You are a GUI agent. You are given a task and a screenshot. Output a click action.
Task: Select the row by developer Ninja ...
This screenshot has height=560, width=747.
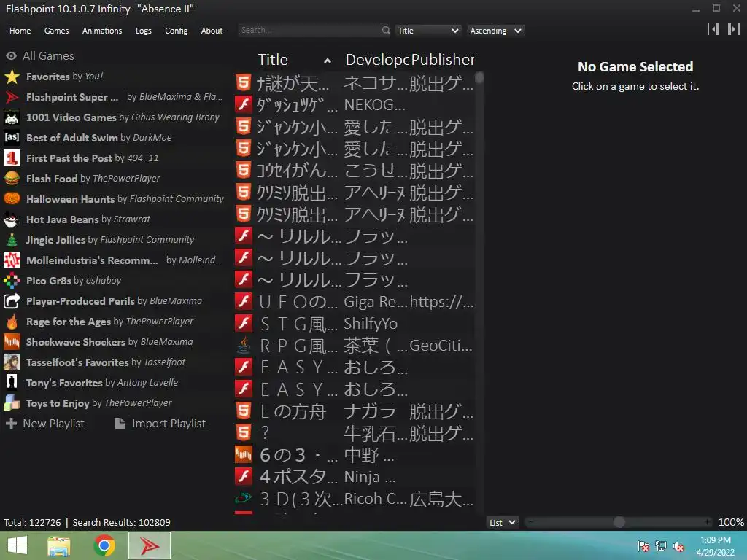[355, 477]
